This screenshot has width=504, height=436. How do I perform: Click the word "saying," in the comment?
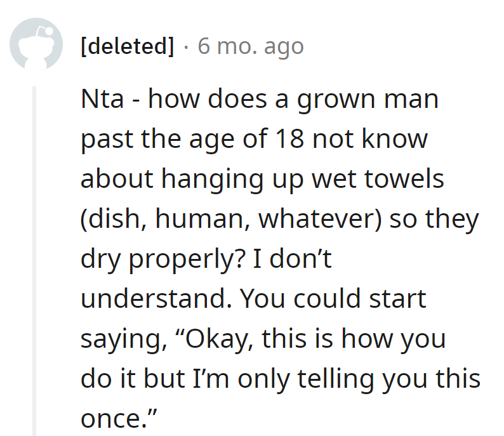pyautogui.click(x=121, y=340)
